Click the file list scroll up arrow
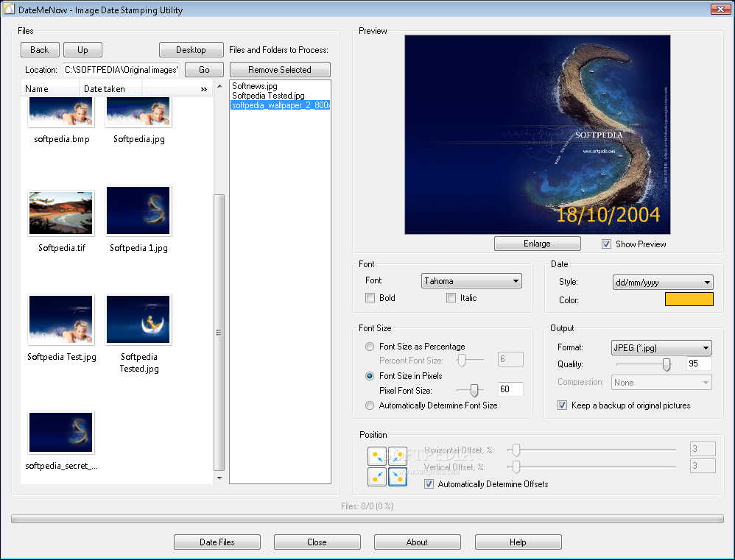 coord(219,87)
